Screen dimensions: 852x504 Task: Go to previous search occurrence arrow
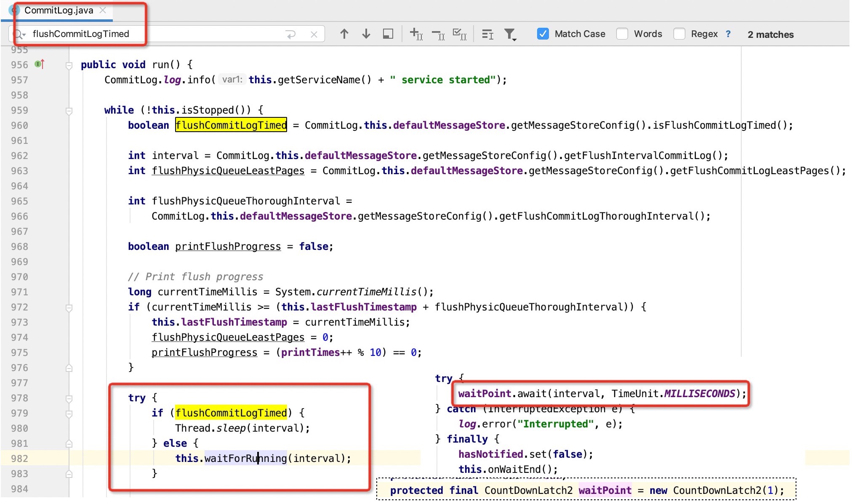click(344, 34)
